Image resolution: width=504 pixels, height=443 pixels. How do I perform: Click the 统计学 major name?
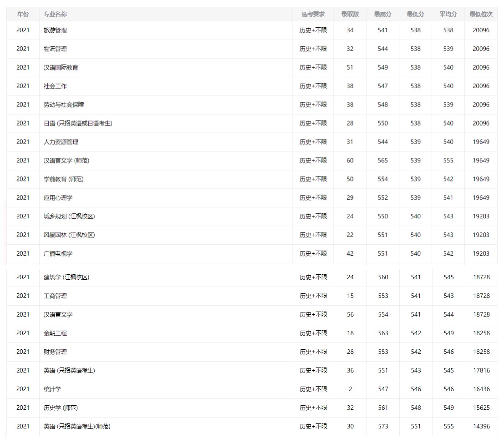52,389
